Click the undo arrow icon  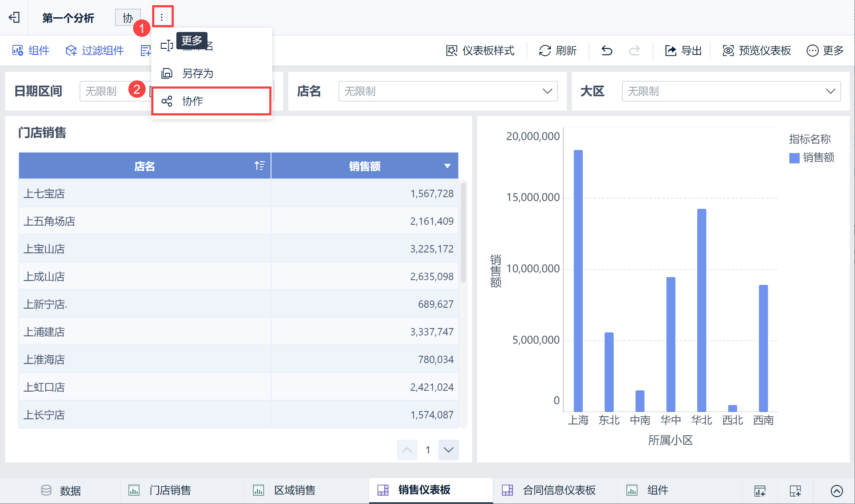click(x=607, y=51)
